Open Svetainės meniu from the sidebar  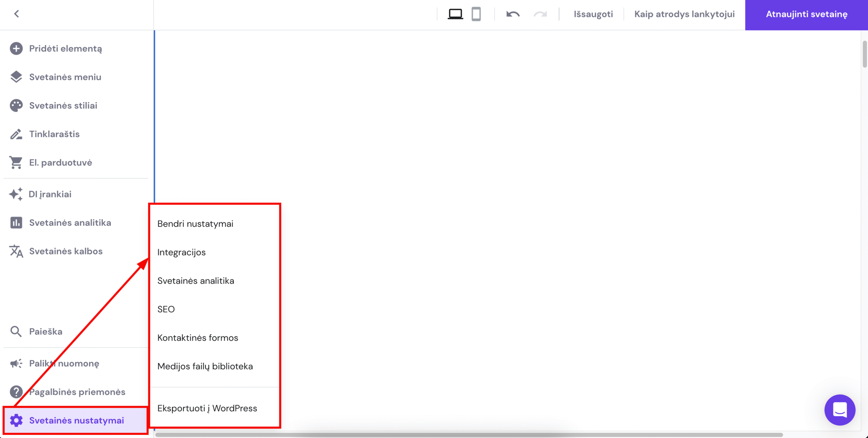[x=65, y=77]
